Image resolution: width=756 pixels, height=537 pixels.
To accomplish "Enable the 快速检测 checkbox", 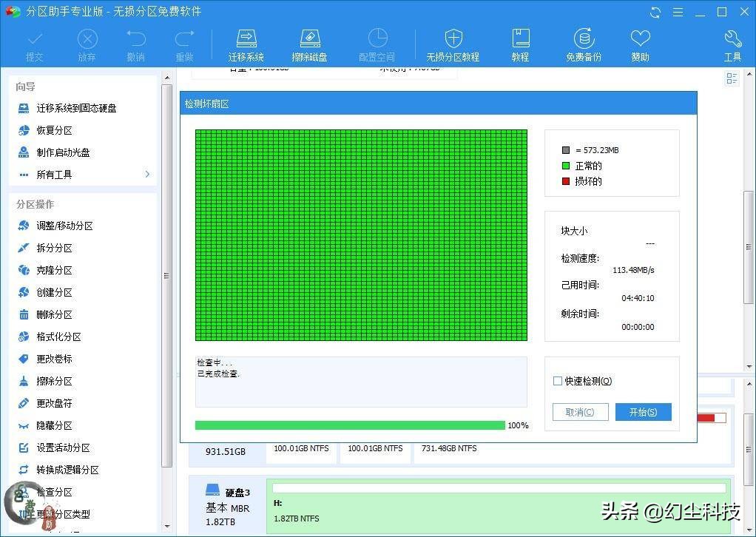I will coord(557,381).
